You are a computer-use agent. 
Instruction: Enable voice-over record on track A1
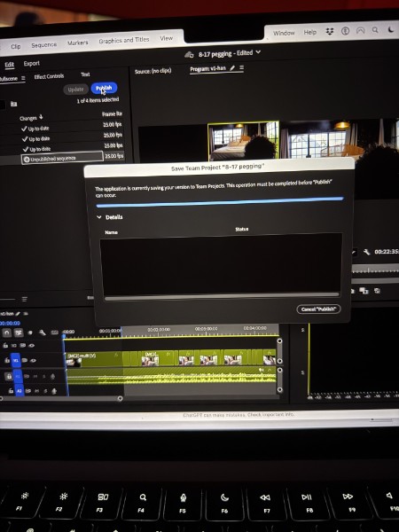click(x=52, y=376)
